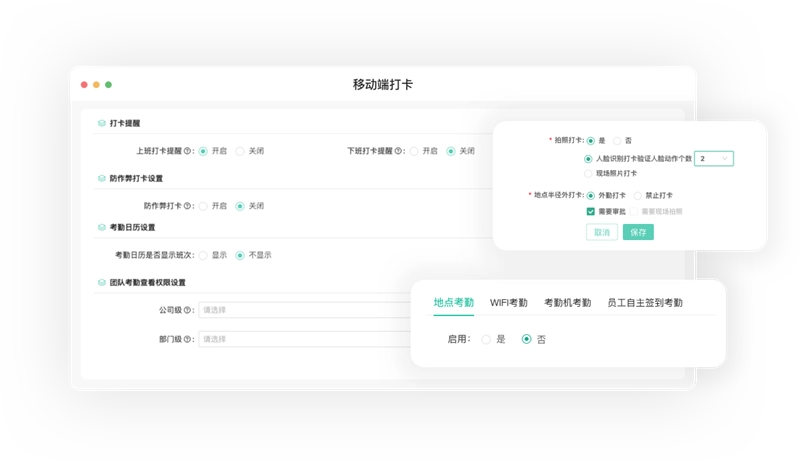800x462 pixels.
Task: Click the 保存 button
Action: click(637, 232)
